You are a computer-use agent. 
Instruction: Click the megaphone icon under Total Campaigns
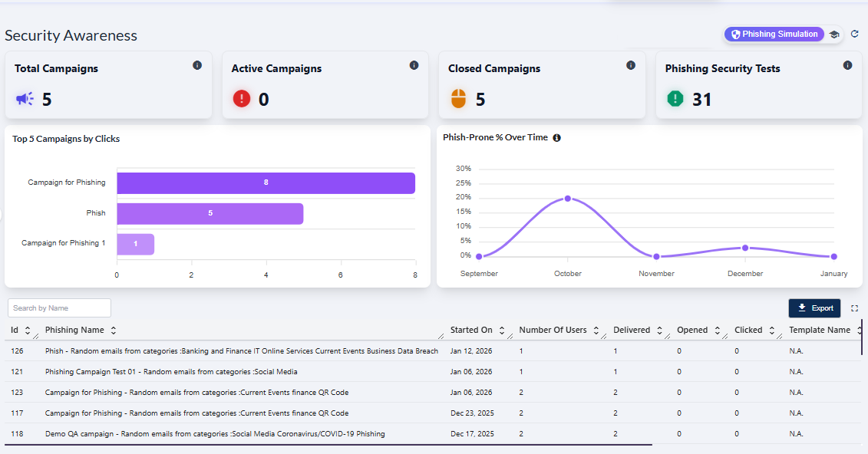(24, 98)
